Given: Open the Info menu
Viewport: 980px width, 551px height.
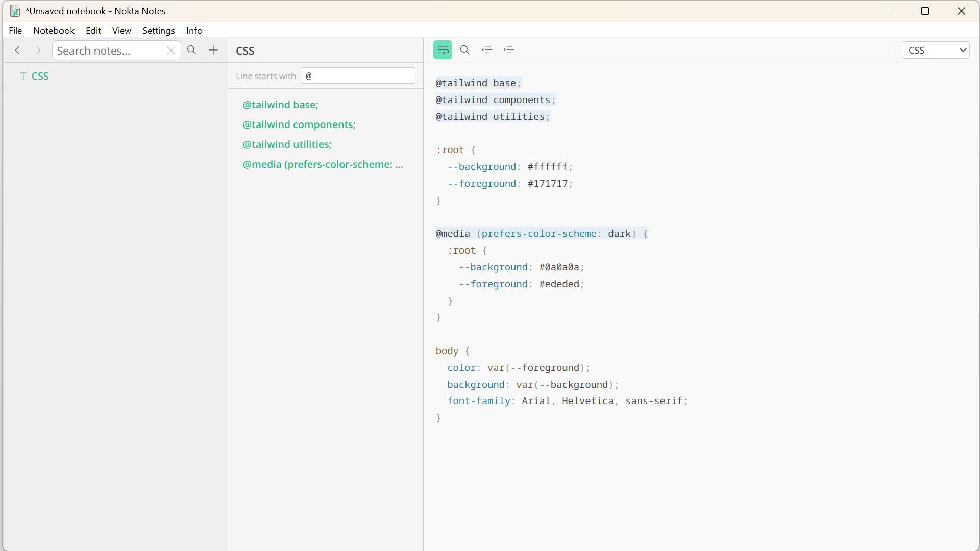Looking at the screenshot, I should [x=194, y=30].
